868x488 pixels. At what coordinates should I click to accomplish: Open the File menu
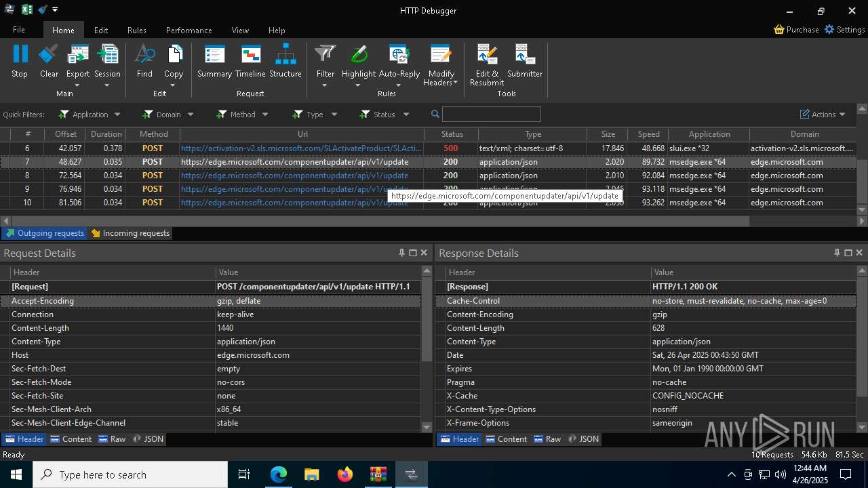pyautogui.click(x=19, y=30)
